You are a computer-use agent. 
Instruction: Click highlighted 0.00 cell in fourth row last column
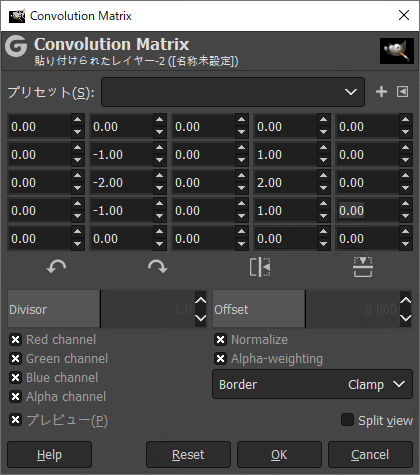(x=367, y=210)
